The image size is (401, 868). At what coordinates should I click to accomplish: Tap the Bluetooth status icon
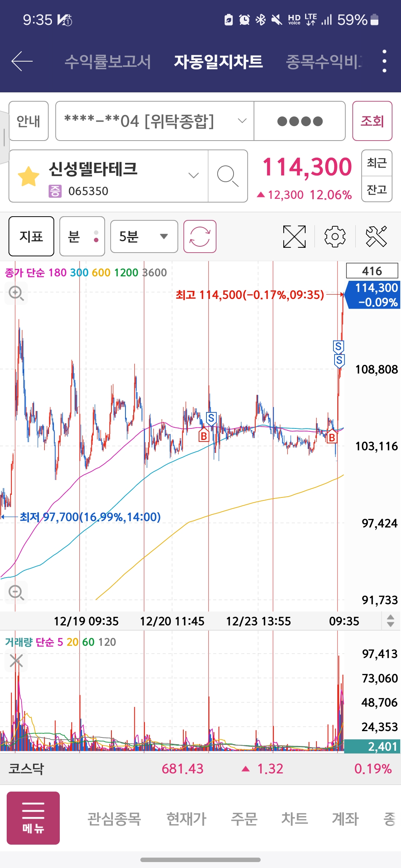(261, 20)
